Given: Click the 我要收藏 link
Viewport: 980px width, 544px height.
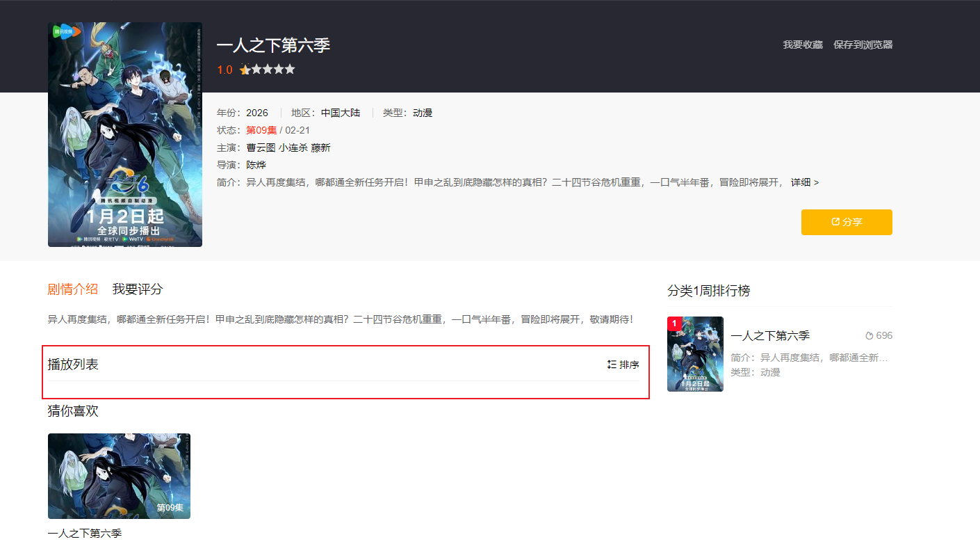Looking at the screenshot, I should (x=803, y=45).
